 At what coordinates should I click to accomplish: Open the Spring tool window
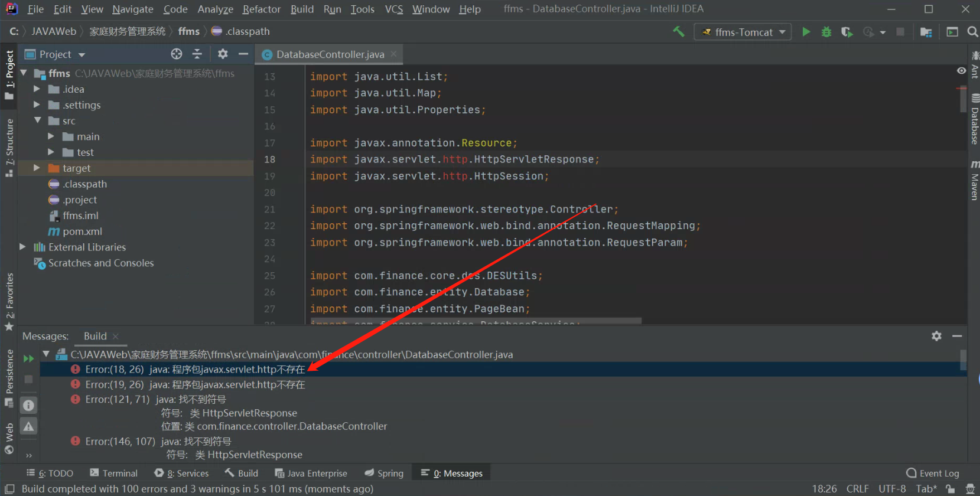(x=384, y=474)
